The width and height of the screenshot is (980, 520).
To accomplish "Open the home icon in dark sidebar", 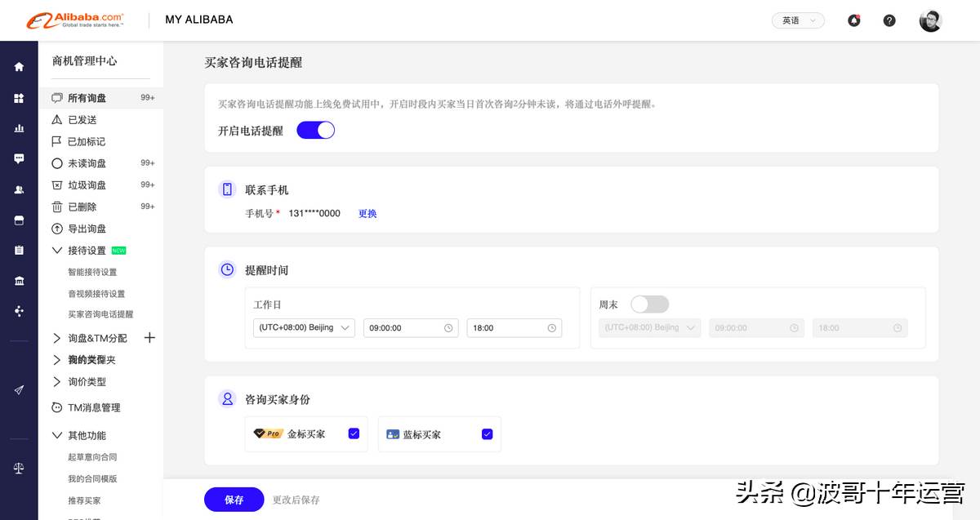I will coord(19,67).
